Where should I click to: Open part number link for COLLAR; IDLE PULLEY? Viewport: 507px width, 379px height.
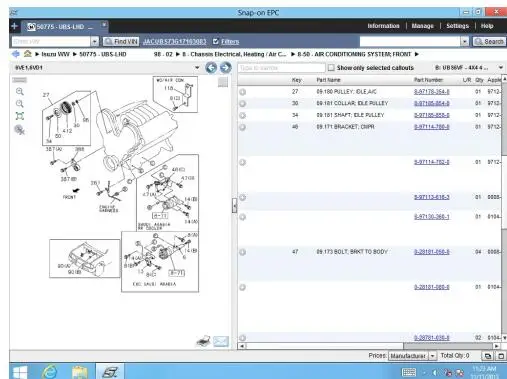pyautogui.click(x=432, y=103)
